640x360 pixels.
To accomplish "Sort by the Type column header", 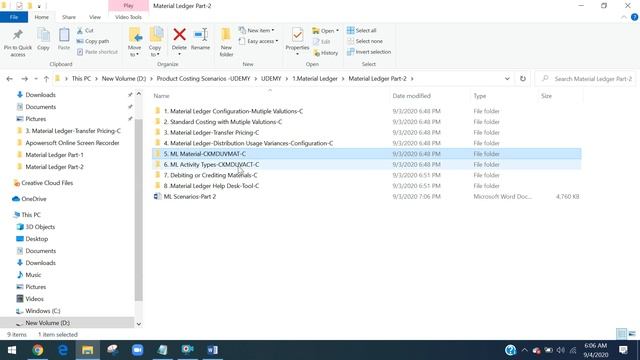I will pos(480,96).
